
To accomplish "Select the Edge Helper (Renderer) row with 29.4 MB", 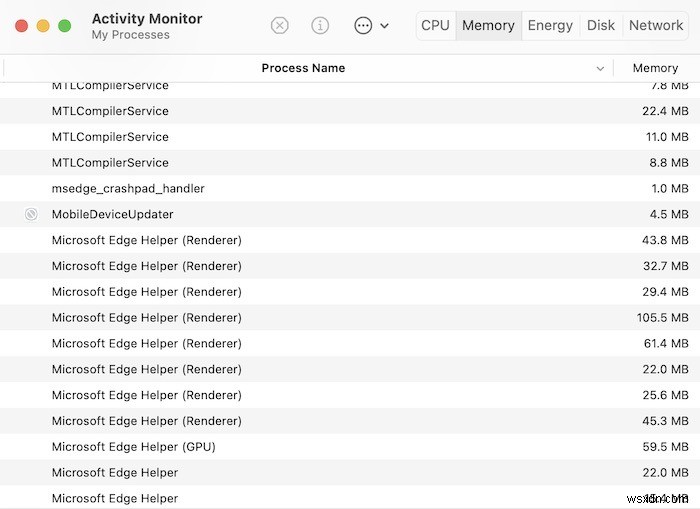I will [x=350, y=292].
